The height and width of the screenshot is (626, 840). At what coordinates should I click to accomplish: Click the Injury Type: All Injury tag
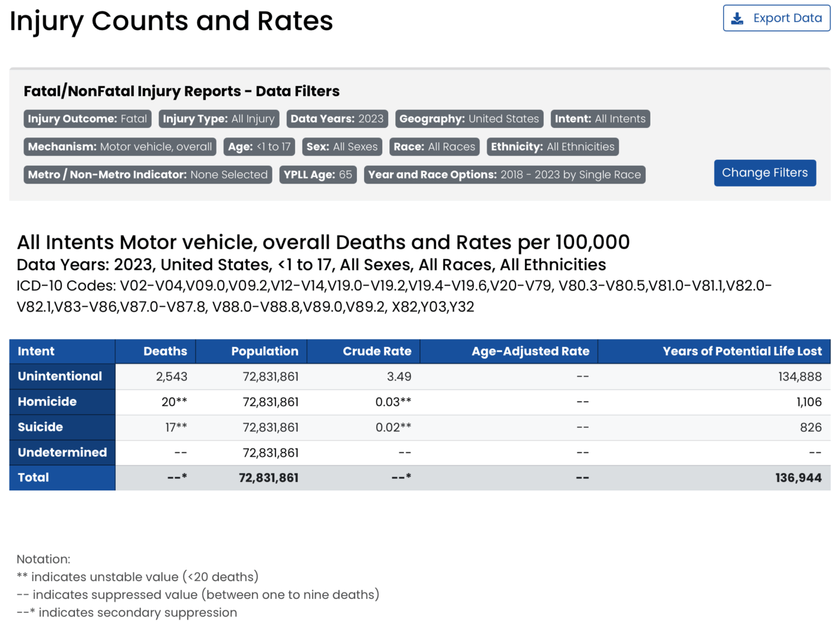(218, 119)
